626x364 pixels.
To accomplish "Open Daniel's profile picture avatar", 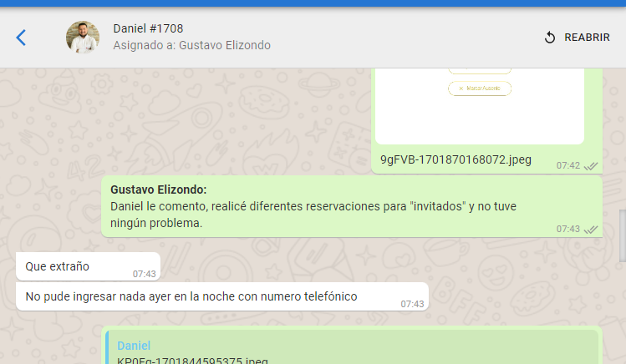I will 83,38.
